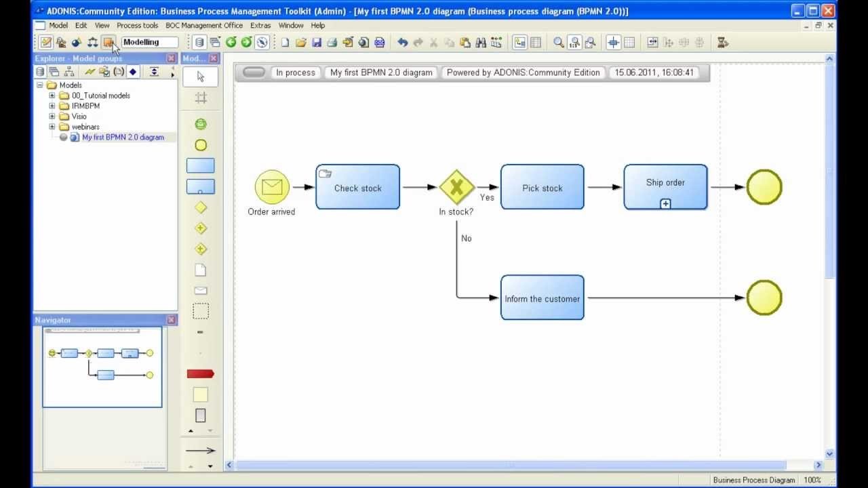868x488 pixels.
Task: Choose the sequence flow arrow connector tool
Action: click(200, 450)
